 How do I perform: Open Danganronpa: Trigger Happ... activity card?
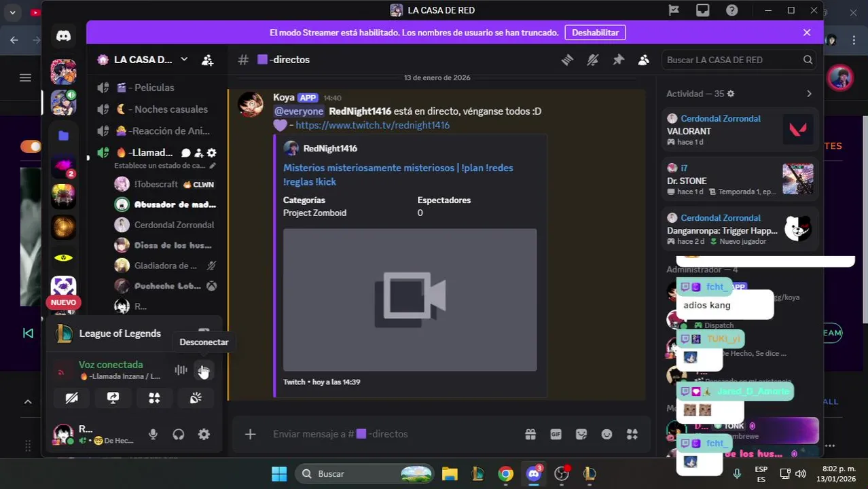[x=740, y=230]
